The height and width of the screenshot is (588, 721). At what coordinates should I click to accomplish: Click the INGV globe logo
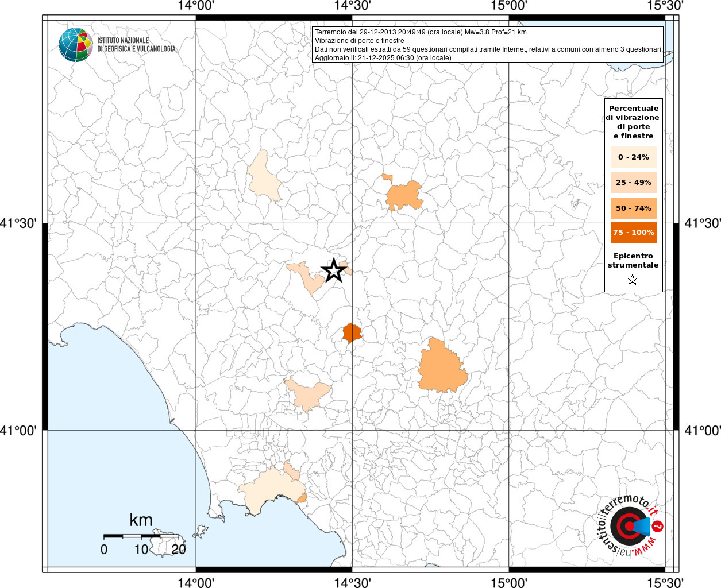[x=75, y=45]
